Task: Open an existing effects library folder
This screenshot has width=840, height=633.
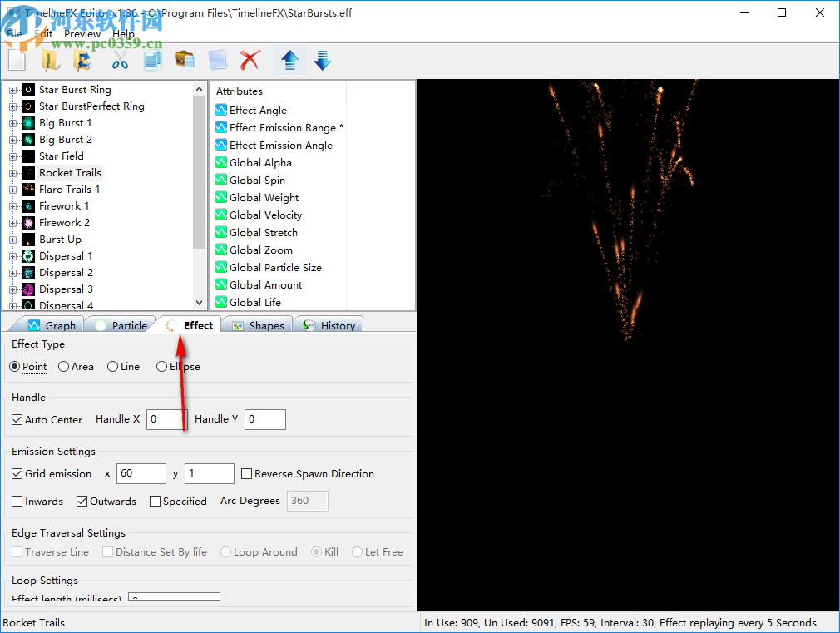Action: (50, 59)
